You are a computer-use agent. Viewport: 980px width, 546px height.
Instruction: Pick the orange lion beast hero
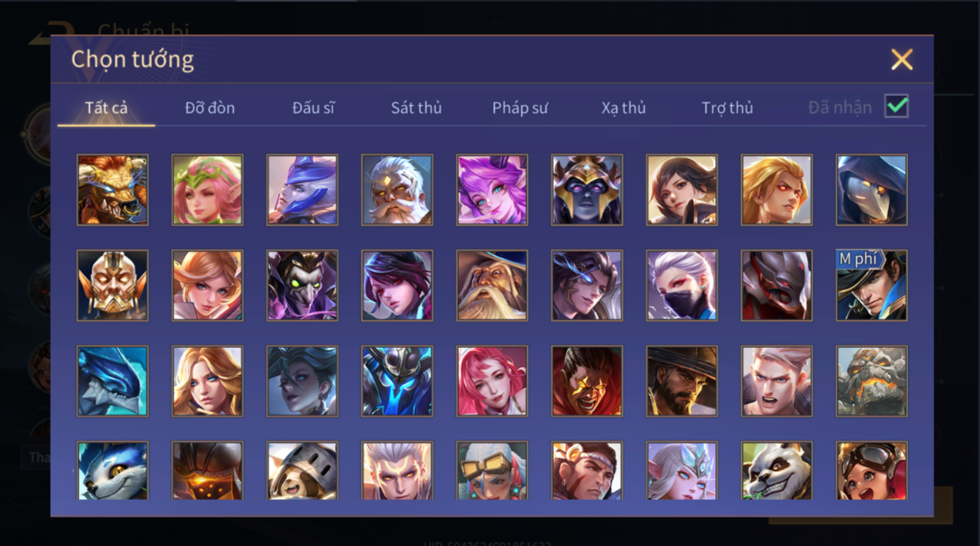tap(112, 190)
